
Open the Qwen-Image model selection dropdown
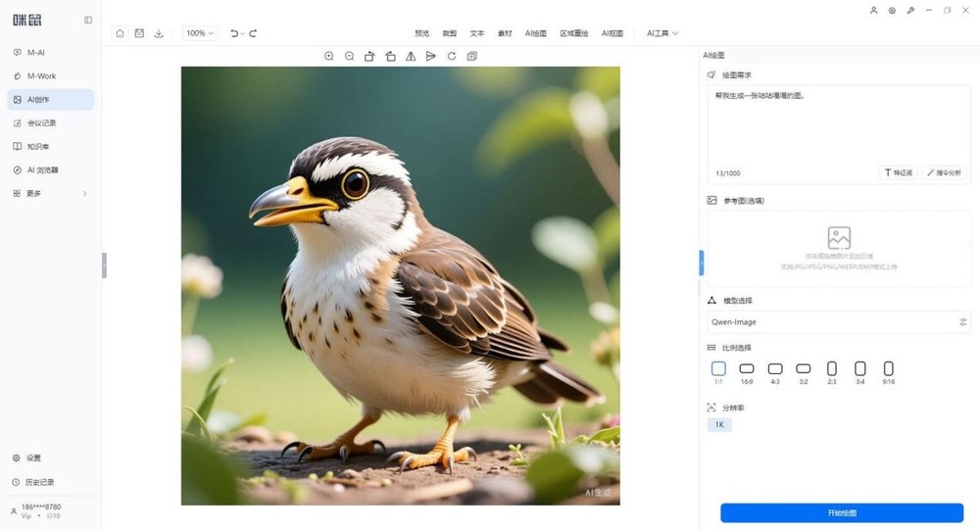tap(839, 321)
